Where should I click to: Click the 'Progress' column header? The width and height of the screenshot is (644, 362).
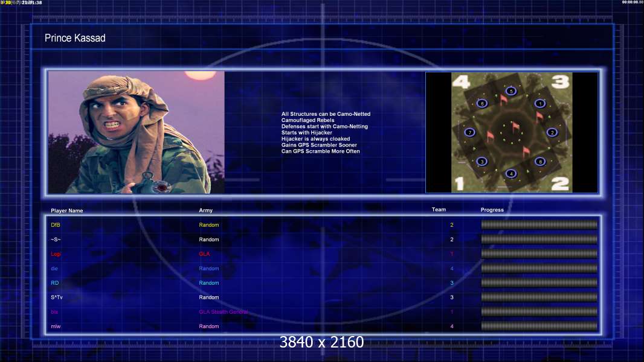(492, 210)
